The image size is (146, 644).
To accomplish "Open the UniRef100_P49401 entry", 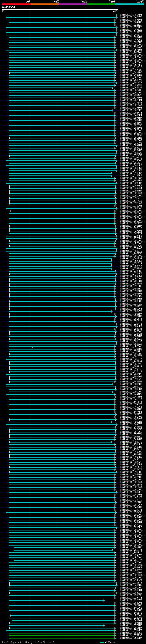I will [131, 85].
